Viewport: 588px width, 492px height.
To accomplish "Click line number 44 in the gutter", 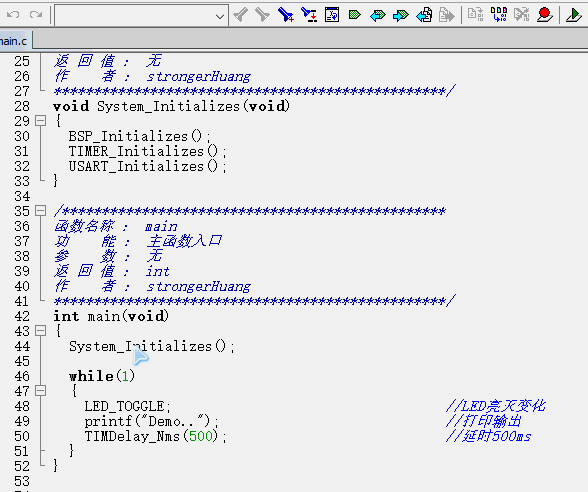I will tap(22, 346).
